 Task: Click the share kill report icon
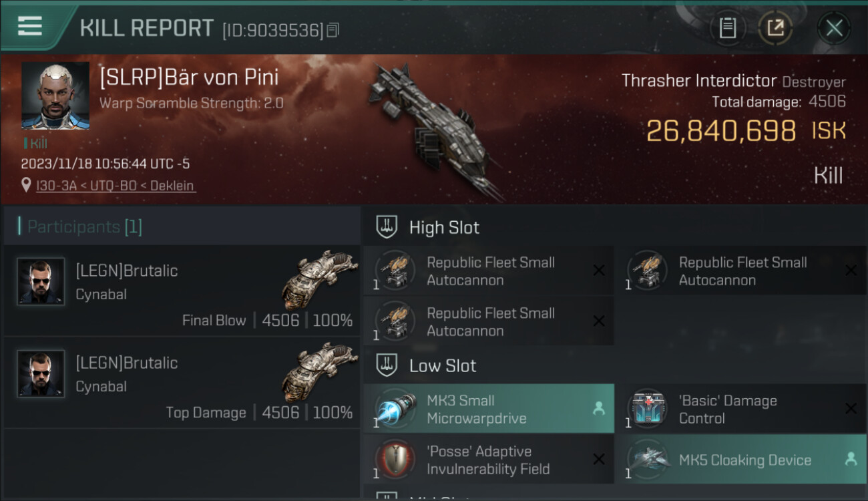tap(775, 28)
